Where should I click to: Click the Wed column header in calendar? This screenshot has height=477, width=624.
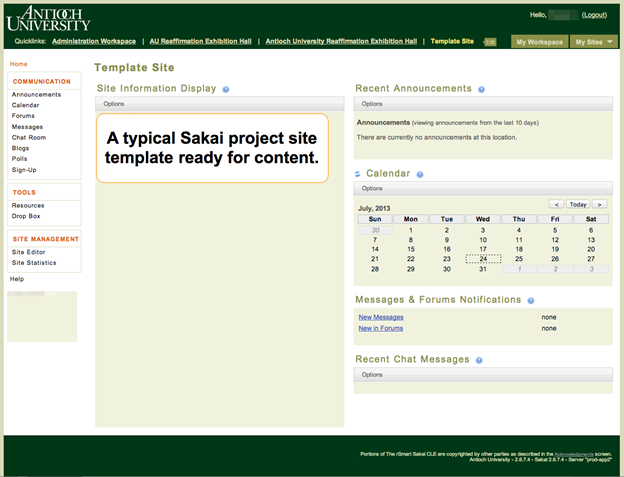click(483, 219)
